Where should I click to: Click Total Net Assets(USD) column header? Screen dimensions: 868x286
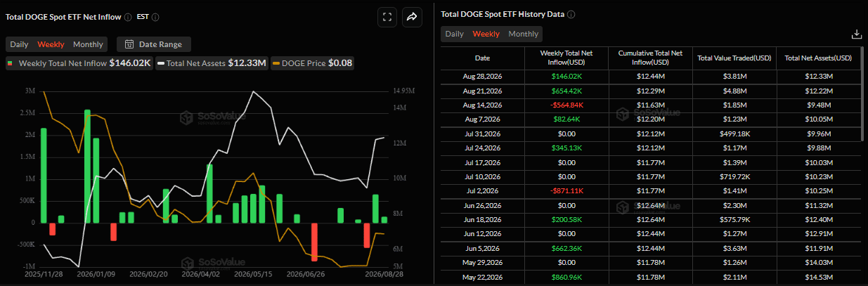click(818, 58)
